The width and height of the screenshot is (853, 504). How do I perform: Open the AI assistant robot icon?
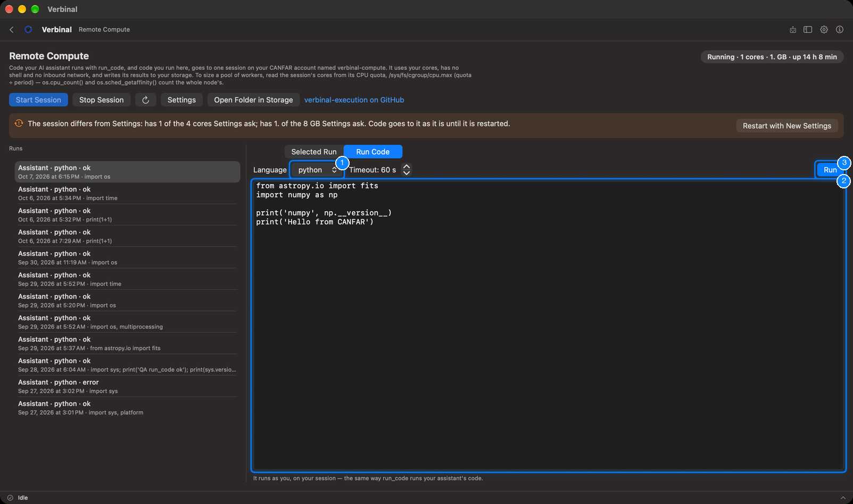tap(793, 30)
